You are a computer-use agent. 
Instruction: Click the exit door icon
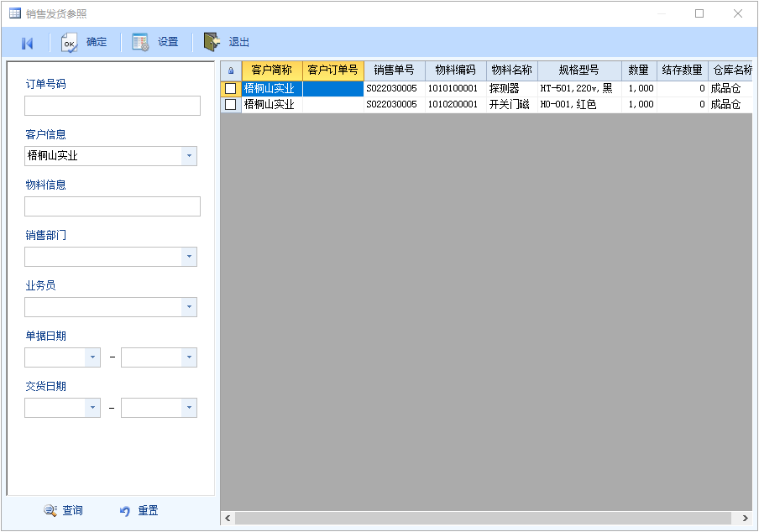[212, 42]
